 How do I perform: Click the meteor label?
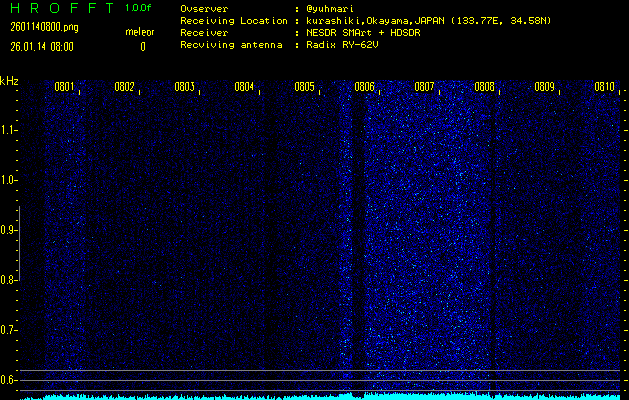tap(140, 32)
